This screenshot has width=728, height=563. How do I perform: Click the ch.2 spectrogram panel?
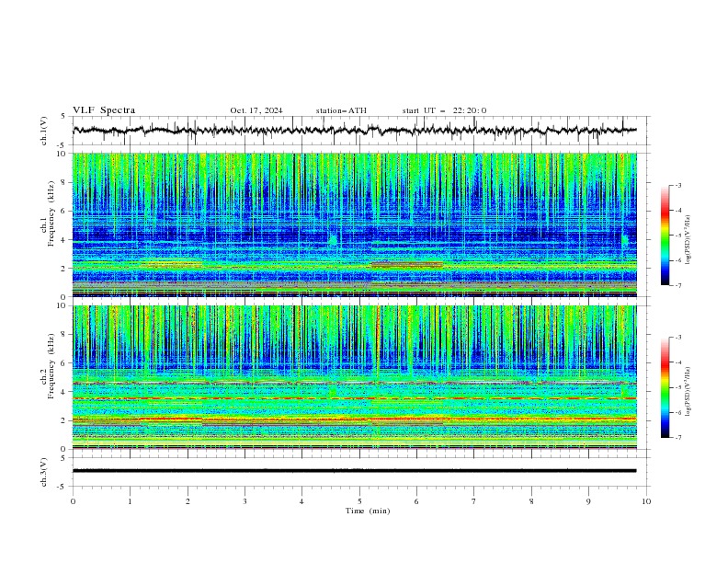[354, 377]
